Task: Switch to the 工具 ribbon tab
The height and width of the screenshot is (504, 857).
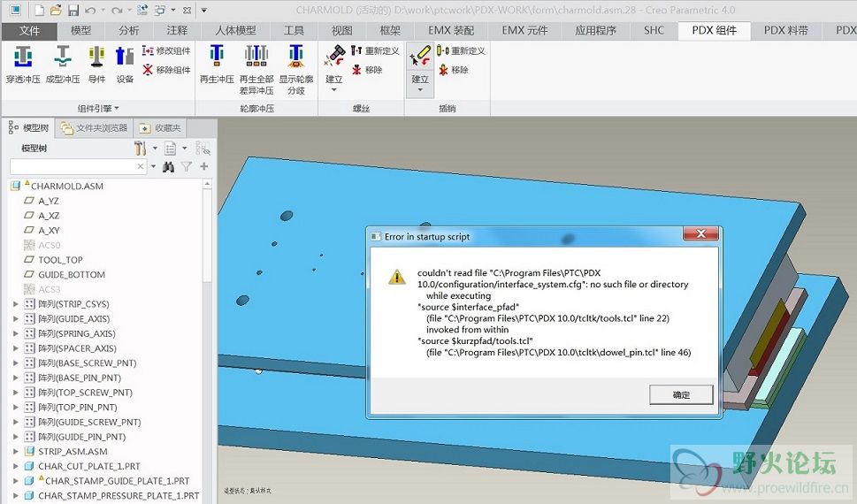Action: coord(294,31)
